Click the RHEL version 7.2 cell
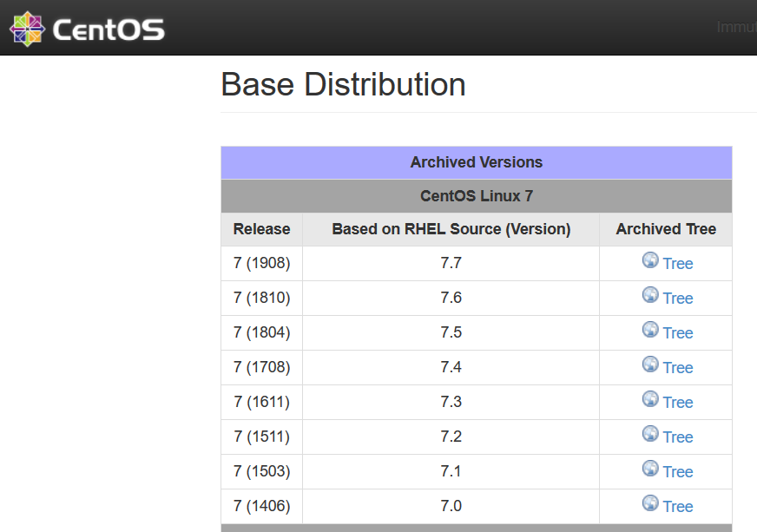757x532 pixels. (x=451, y=437)
